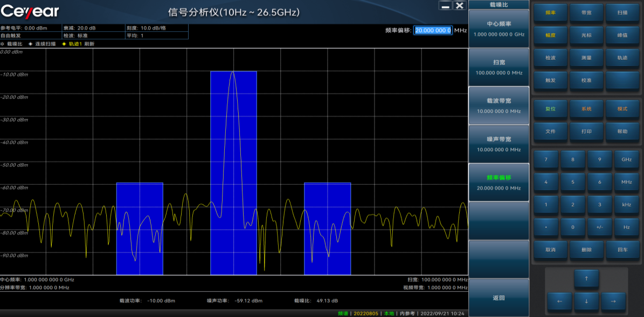
Task: Open the 光标 marker menu
Action: (x=586, y=35)
